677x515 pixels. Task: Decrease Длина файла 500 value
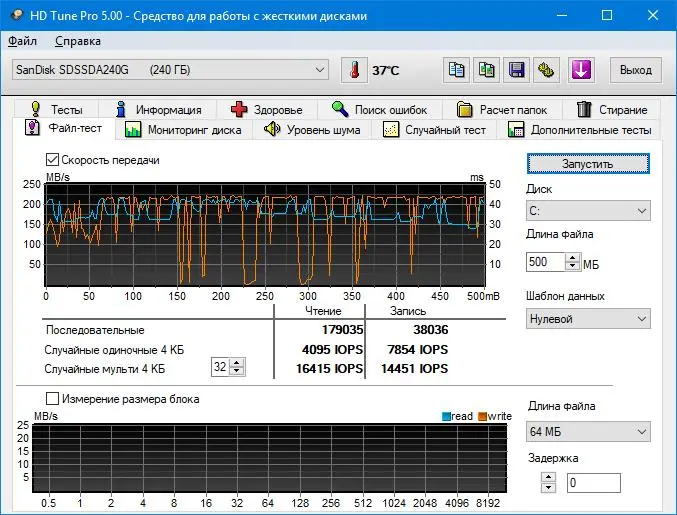(573, 266)
